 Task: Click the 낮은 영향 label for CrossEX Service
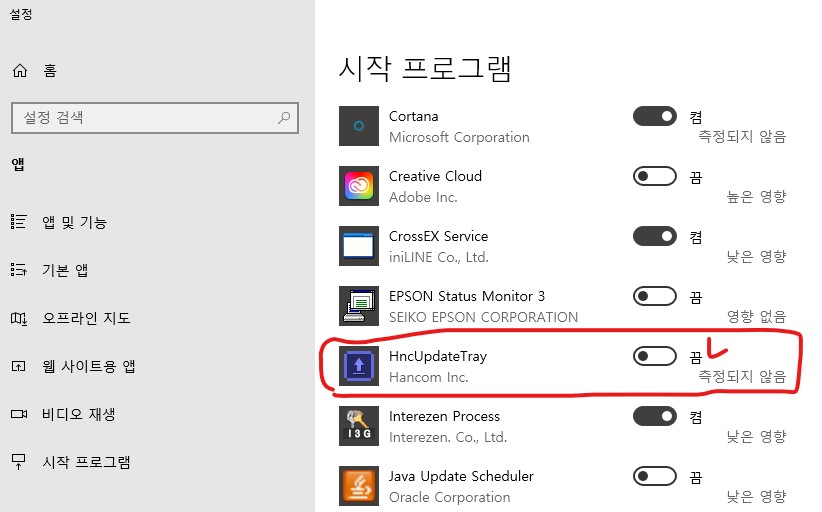tap(756, 256)
